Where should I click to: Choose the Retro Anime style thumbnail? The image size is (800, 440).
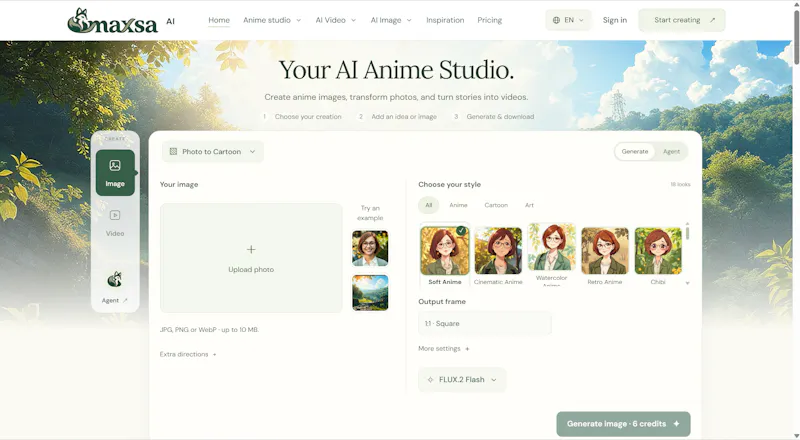(x=605, y=251)
